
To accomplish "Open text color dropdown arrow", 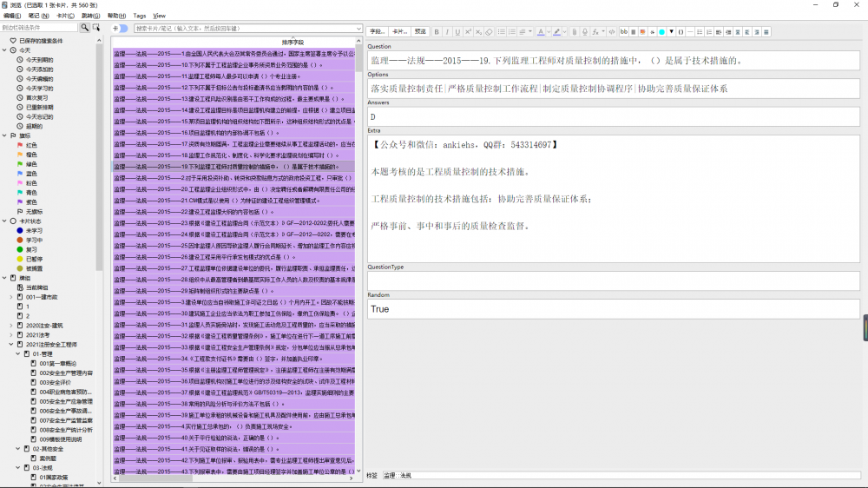I will (549, 32).
